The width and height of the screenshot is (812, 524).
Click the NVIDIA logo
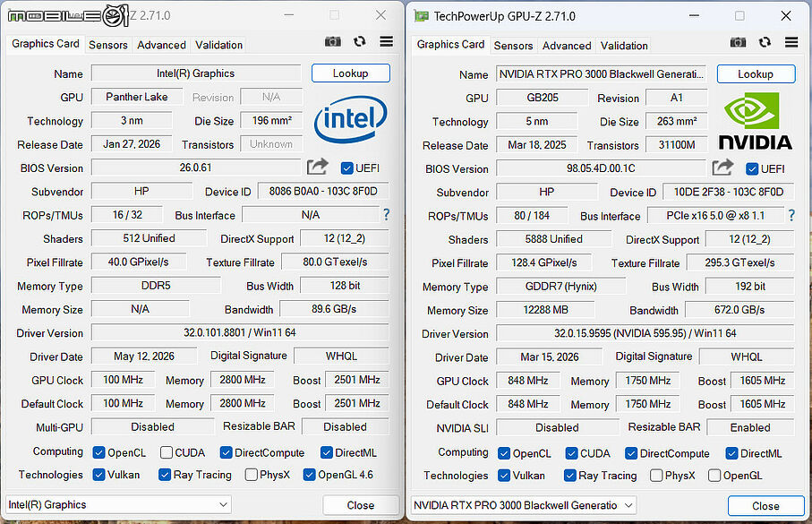point(755,121)
